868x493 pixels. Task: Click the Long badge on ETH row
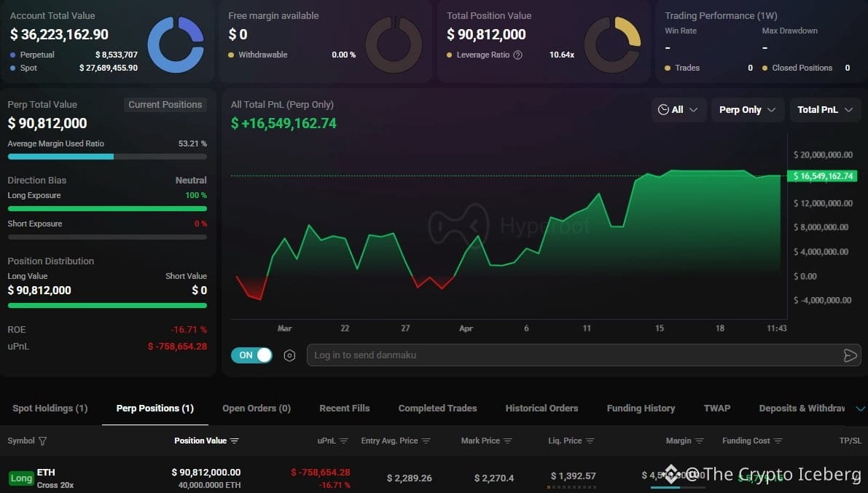click(x=22, y=478)
